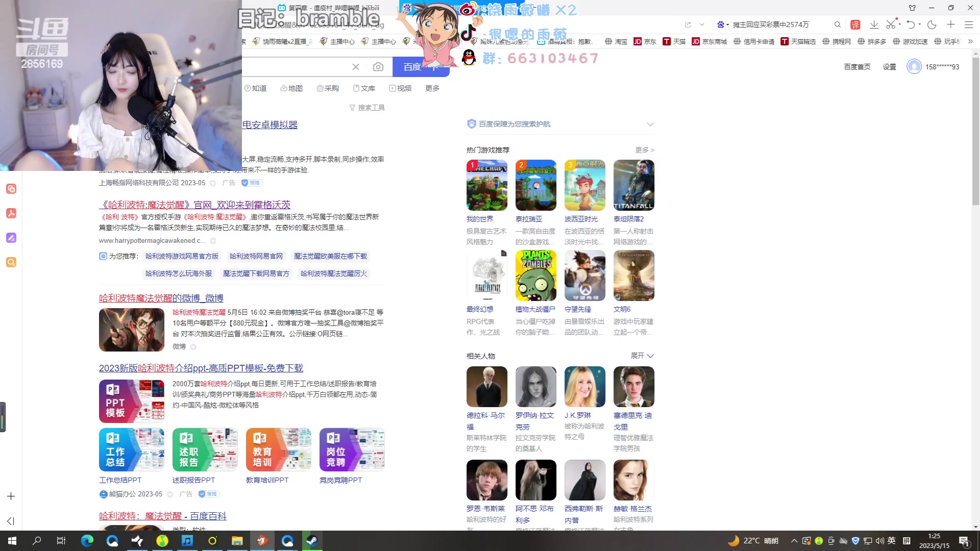Show hidden system tray icons chevron
This screenshot has height=551, width=980.
click(794, 541)
